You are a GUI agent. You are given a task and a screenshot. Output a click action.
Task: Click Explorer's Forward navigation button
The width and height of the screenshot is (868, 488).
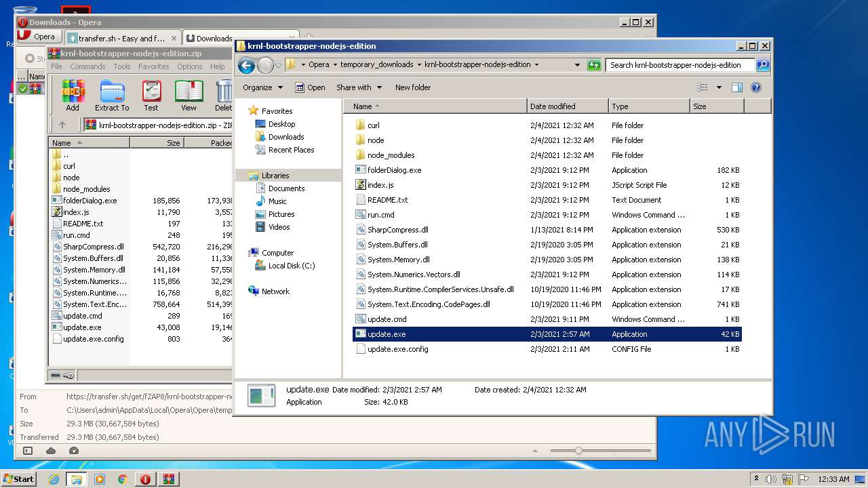click(265, 65)
